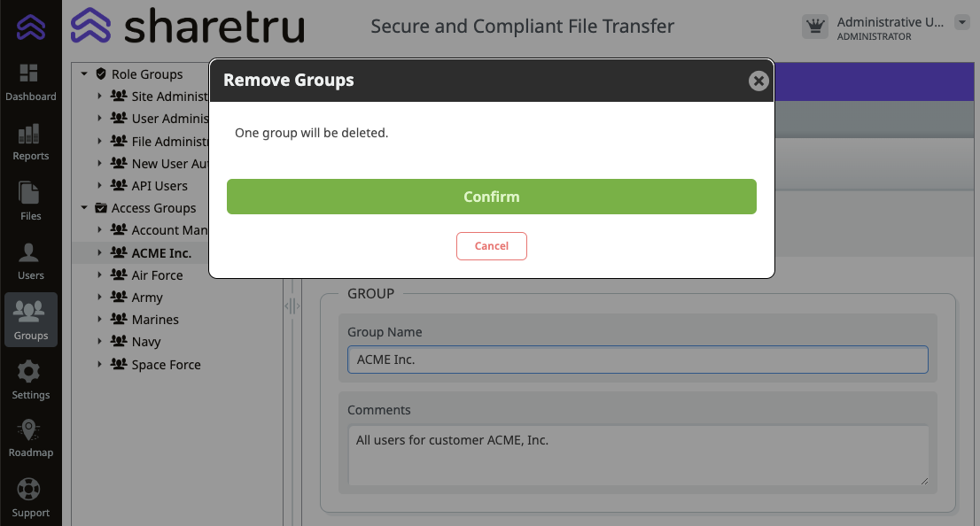
Task: Click the Role Groups label
Action: pos(147,74)
